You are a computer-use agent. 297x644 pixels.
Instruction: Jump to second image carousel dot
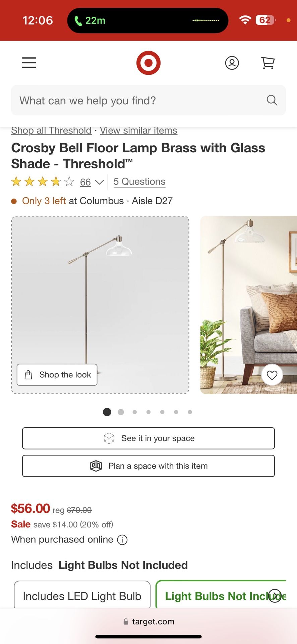click(x=121, y=412)
